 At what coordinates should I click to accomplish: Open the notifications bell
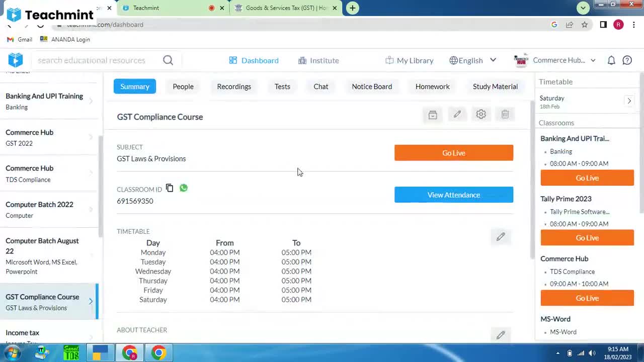pos(611,60)
